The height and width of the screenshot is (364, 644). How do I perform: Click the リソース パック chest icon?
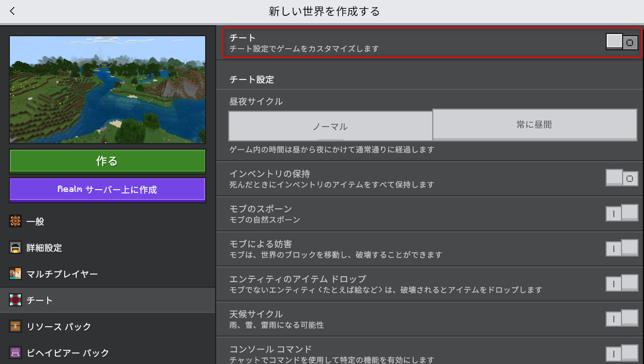click(x=15, y=326)
